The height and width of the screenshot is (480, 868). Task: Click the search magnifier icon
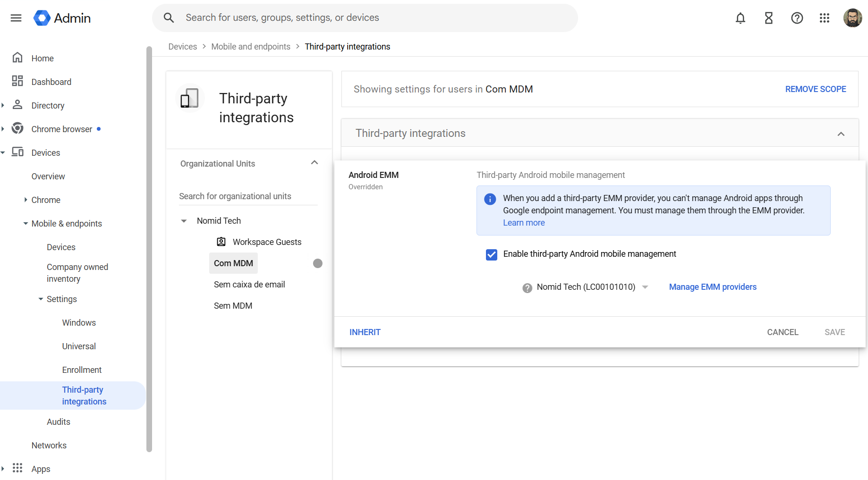[x=169, y=18]
